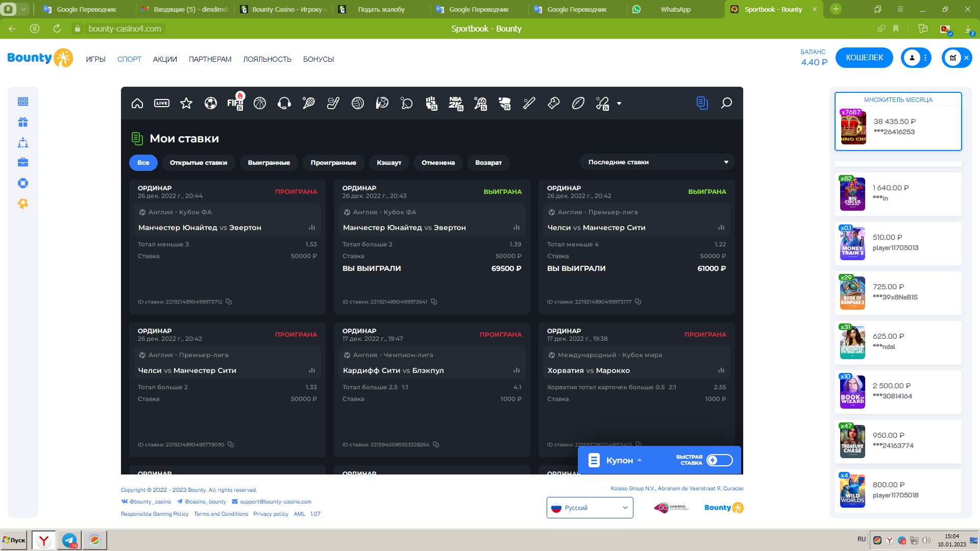Filter bets by Кэшаут
Viewport: 980px width, 551px height.
tap(389, 163)
